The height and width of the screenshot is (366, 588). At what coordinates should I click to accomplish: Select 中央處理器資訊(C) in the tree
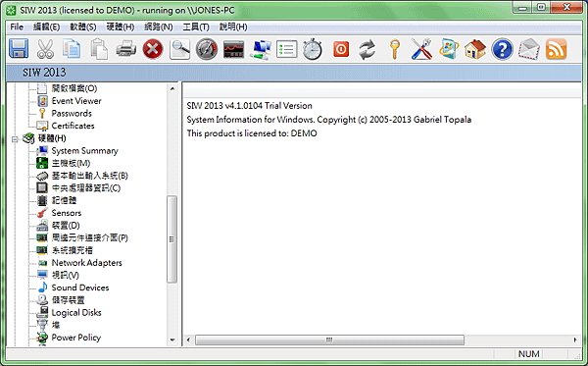click(86, 187)
